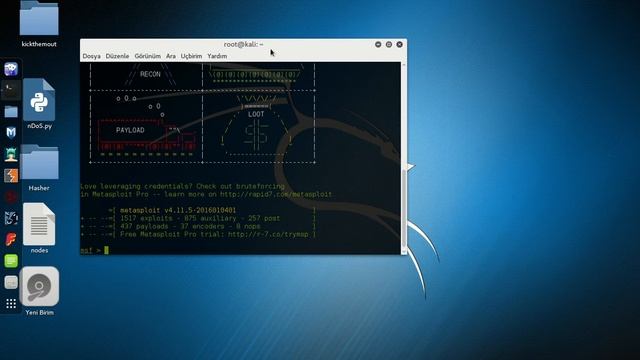Select the kickthemout desktop folder
The image size is (640, 360).
click(x=39, y=24)
